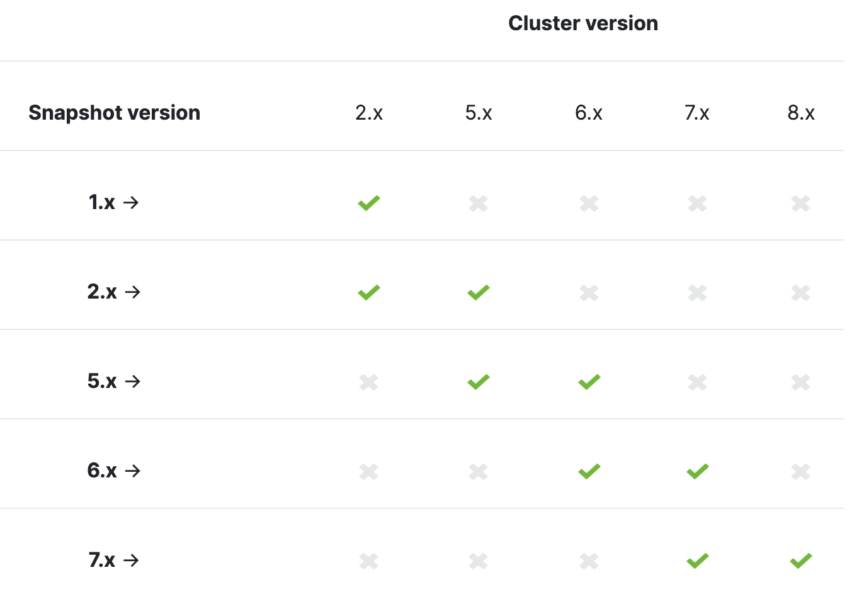Click the Snapshot version header text

coord(115,113)
